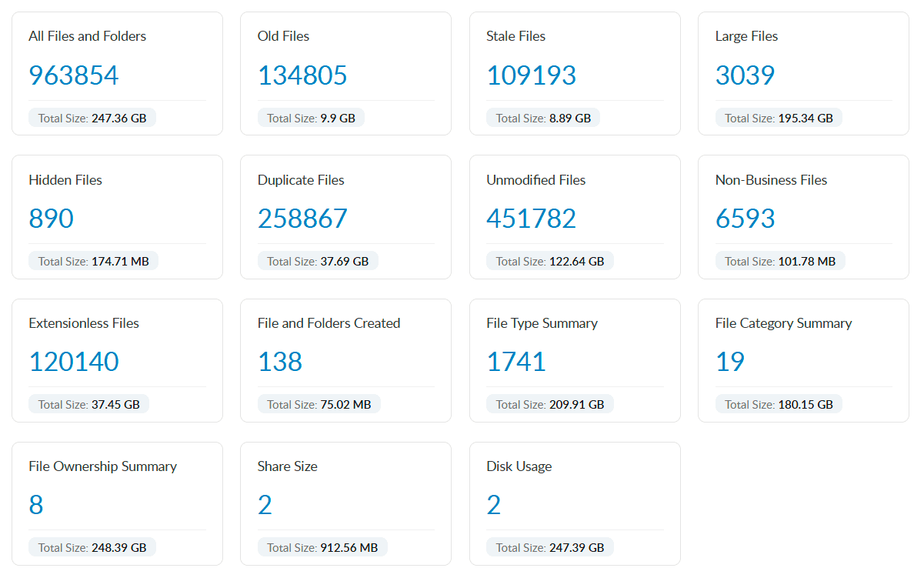Open the Stale Files count 109193
Screen dimensions: 924x578
pyautogui.click(x=531, y=75)
